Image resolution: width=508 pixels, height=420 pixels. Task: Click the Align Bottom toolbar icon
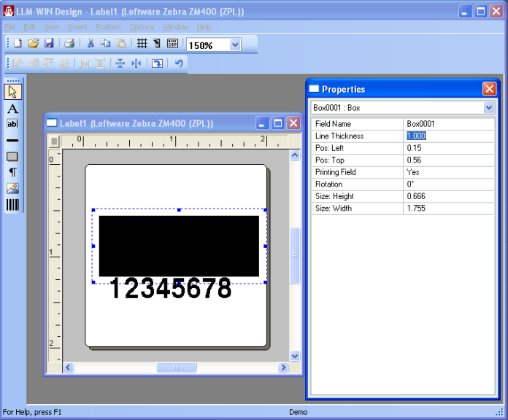(x=64, y=63)
